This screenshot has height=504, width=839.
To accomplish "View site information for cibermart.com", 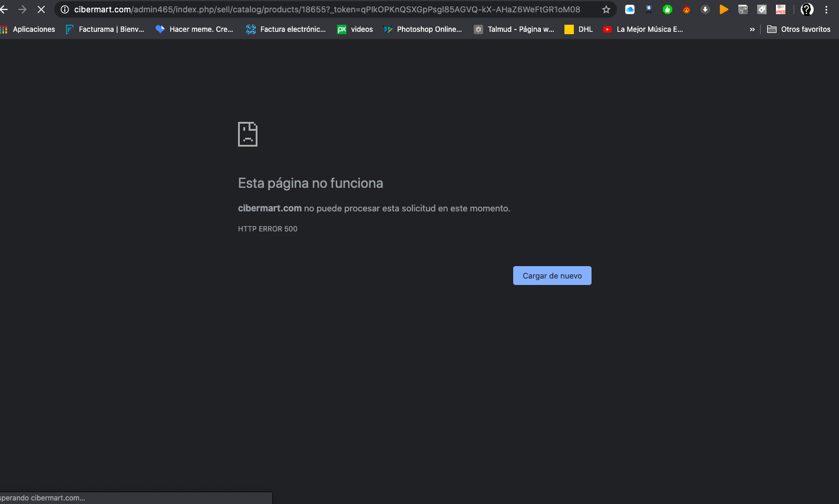I will pyautogui.click(x=65, y=9).
